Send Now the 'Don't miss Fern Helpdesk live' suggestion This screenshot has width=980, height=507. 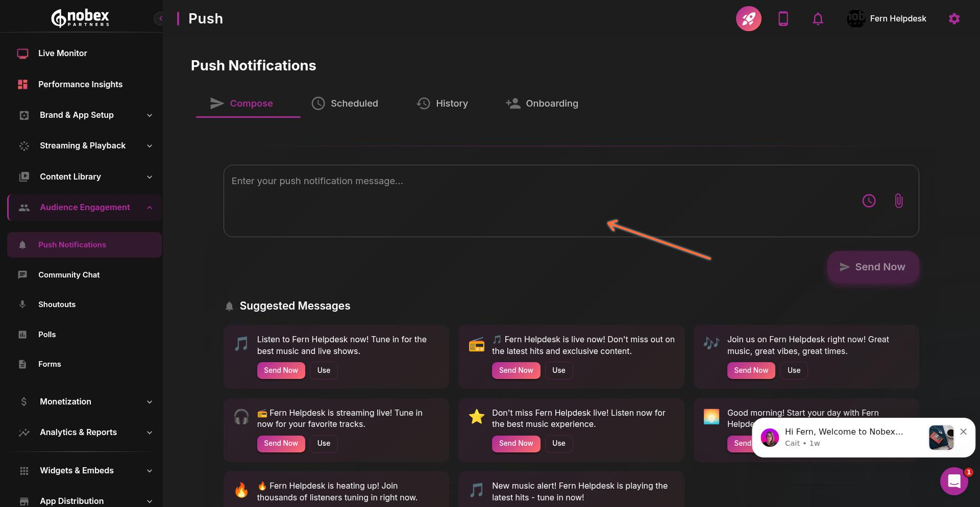[x=516, y=443]
